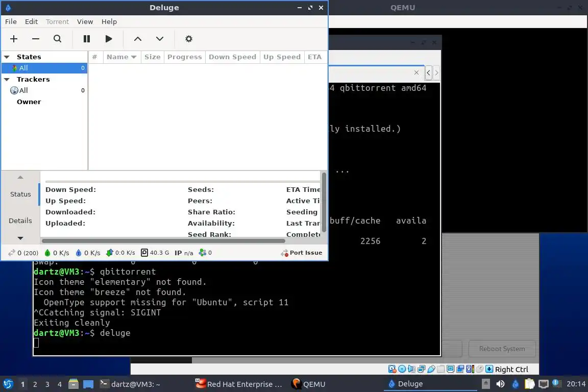
Task: Sort by the Size column header
Action: point(152,57)
